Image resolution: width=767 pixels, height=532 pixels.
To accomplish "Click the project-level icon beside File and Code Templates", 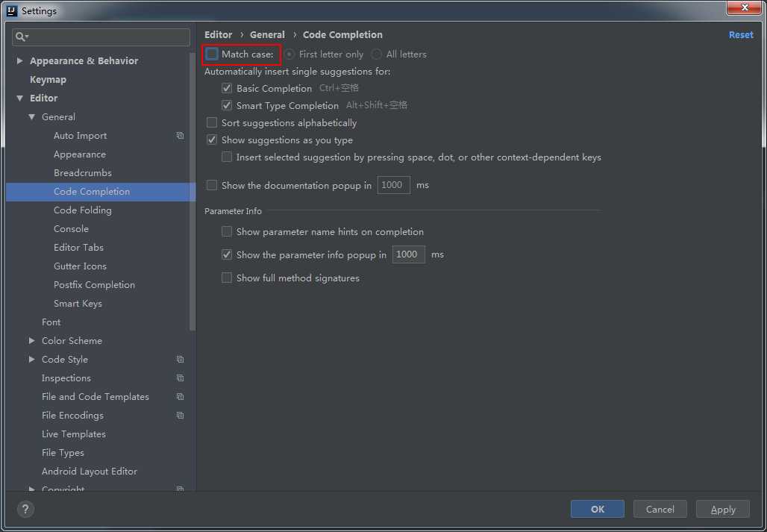I will 180,396.
